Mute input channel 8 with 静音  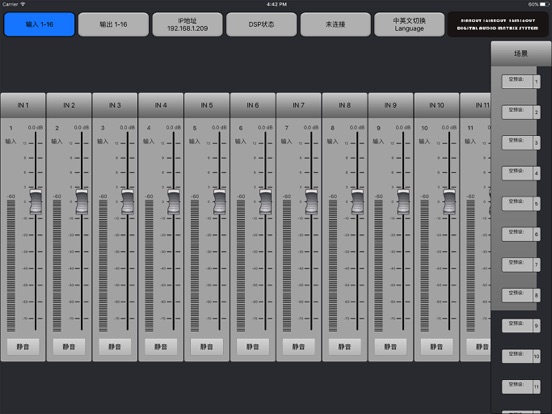pos(345,347)
